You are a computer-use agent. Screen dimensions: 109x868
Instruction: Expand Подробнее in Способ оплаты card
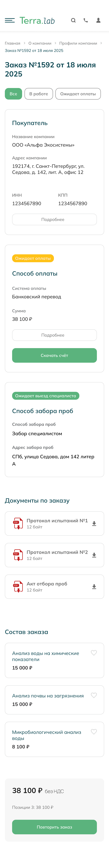point(54,335)
